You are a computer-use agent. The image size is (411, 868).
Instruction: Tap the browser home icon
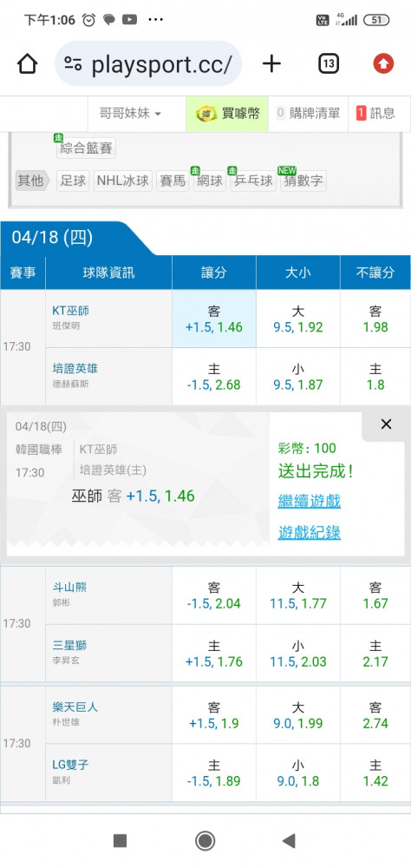coord(27,64)
